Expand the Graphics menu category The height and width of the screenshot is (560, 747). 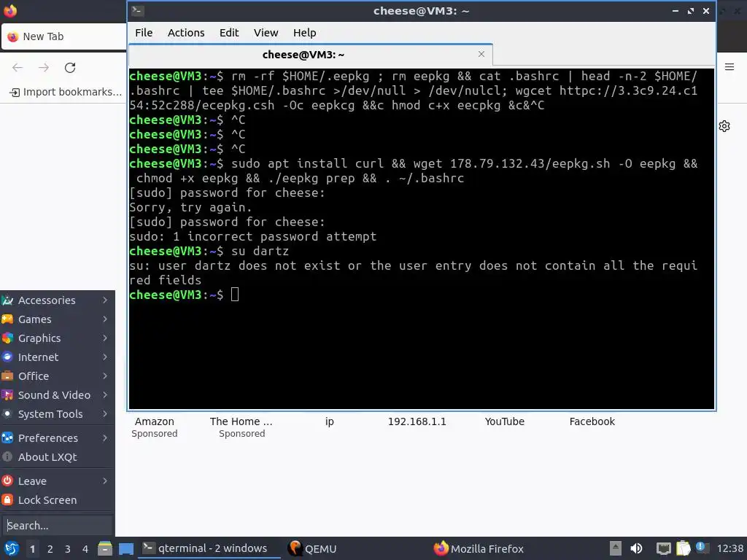(x=57, y=338)
